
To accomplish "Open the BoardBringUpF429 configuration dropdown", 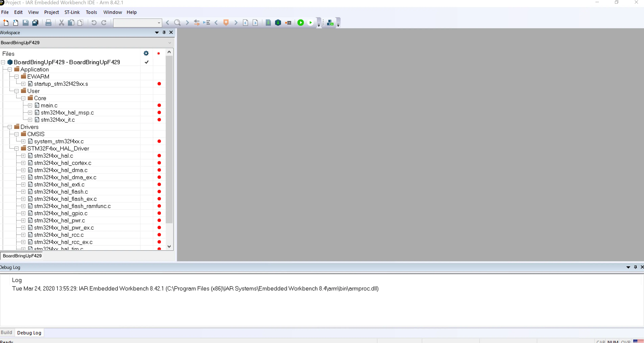I will [x=169, y=43].
